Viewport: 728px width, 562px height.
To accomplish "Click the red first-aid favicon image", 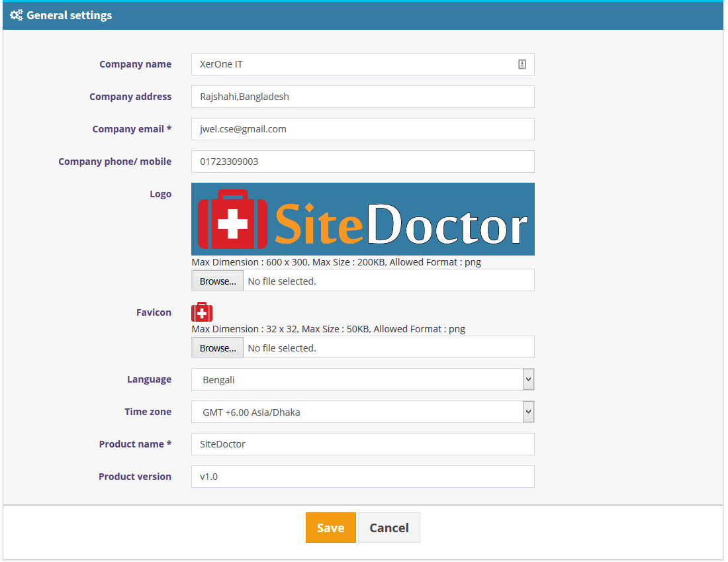I will point(202,312).
